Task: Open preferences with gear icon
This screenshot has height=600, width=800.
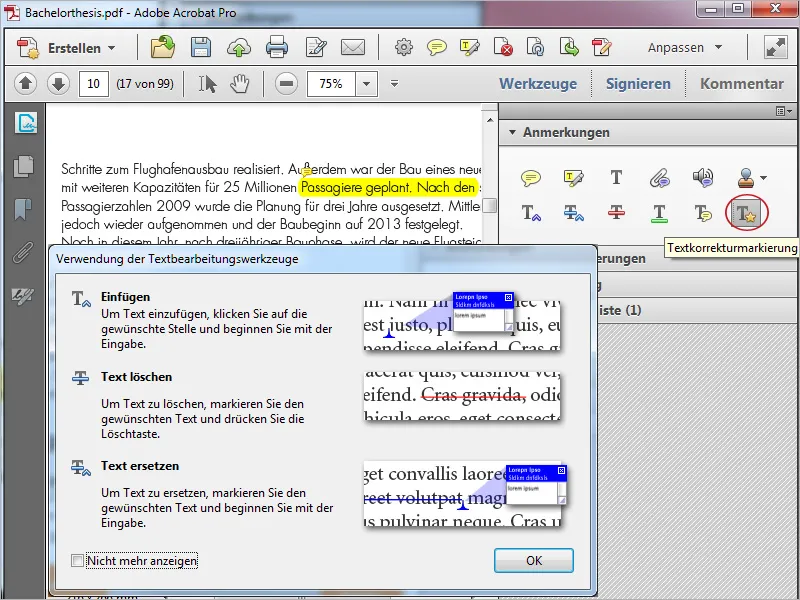Action: click(404, 47)
